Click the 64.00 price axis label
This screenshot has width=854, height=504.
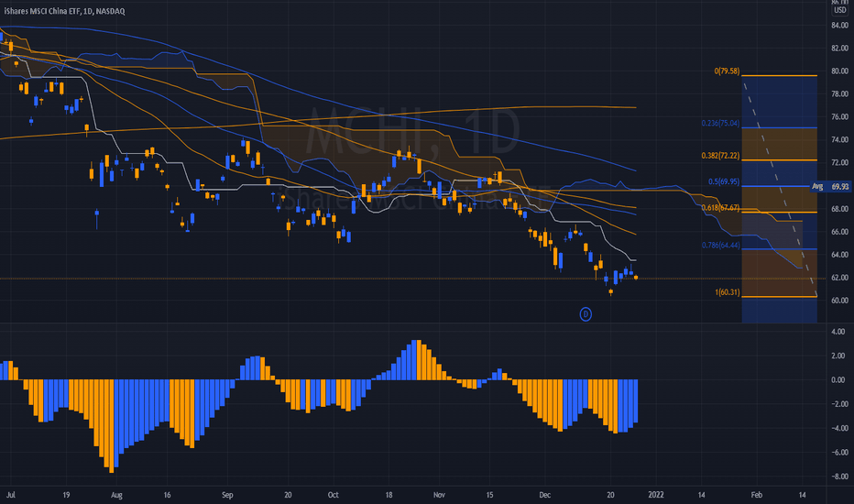coord(840,255)
